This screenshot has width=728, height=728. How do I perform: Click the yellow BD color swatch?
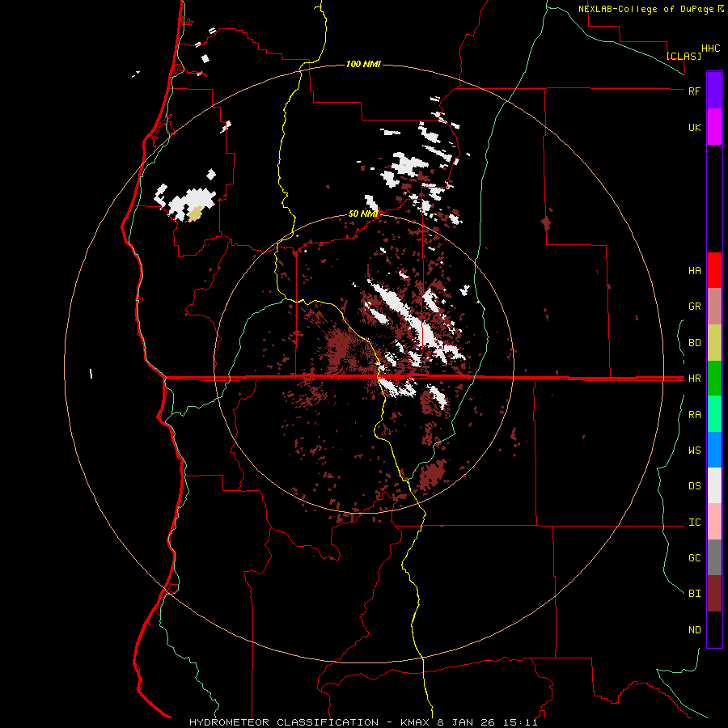(714, 343)
